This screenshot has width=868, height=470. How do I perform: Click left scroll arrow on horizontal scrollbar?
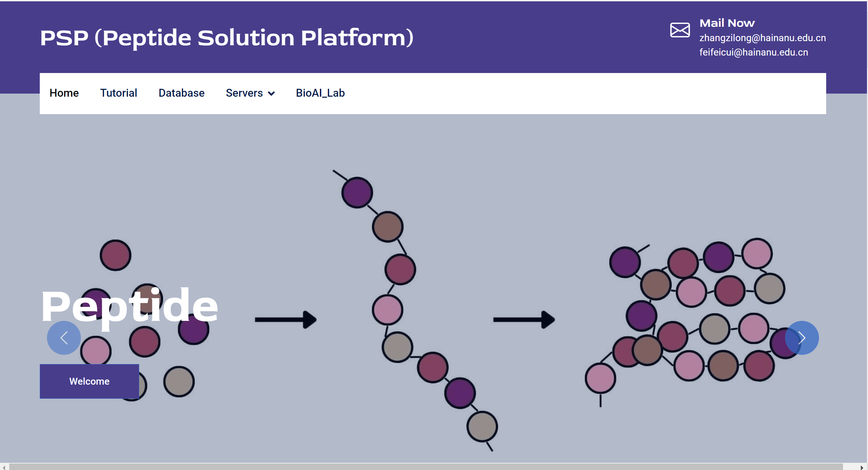coord(4,467)
